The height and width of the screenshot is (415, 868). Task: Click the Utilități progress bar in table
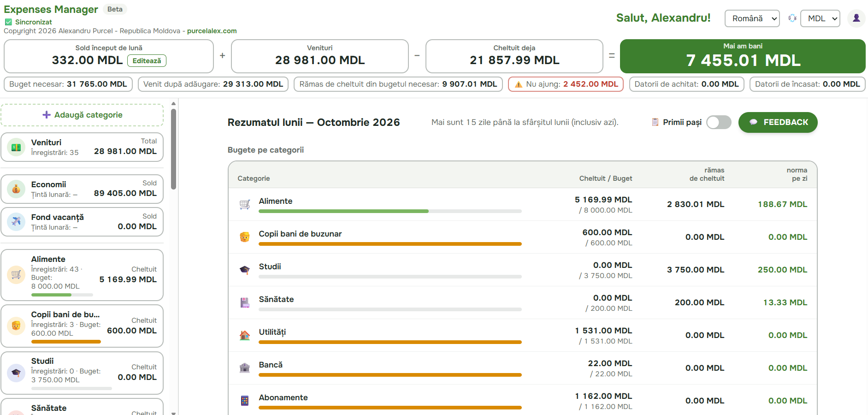pos(390,342)
